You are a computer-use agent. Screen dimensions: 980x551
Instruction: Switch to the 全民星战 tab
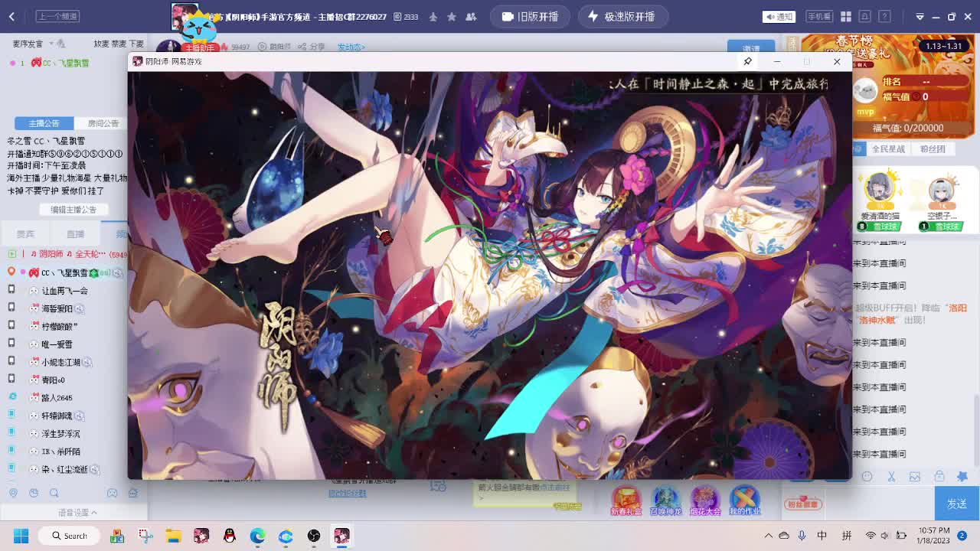[888, 149]
